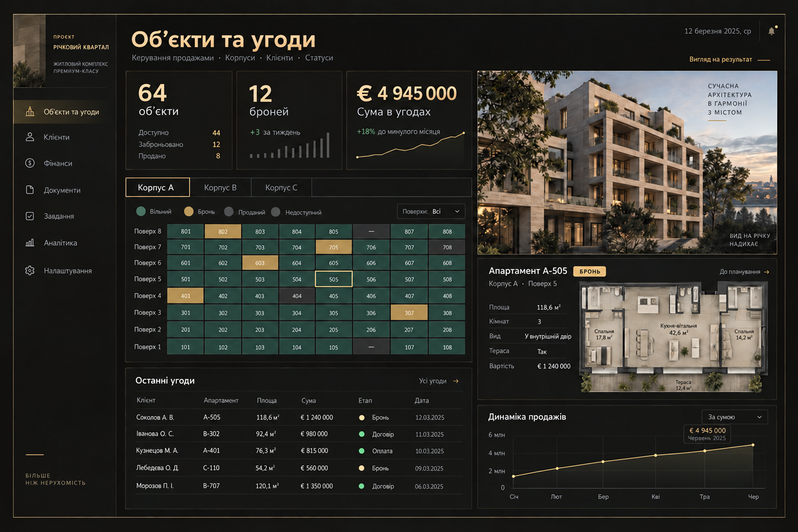Open notifications with the bell icon
Screen dimensions: 798x532
(772, 31)
